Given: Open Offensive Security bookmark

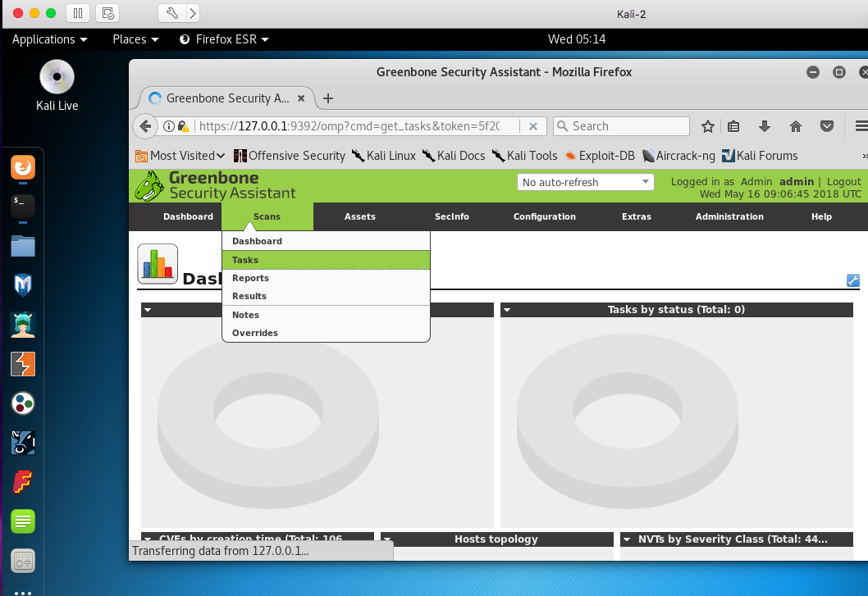Looking at the screenshot, I should (x=290, y=156).
